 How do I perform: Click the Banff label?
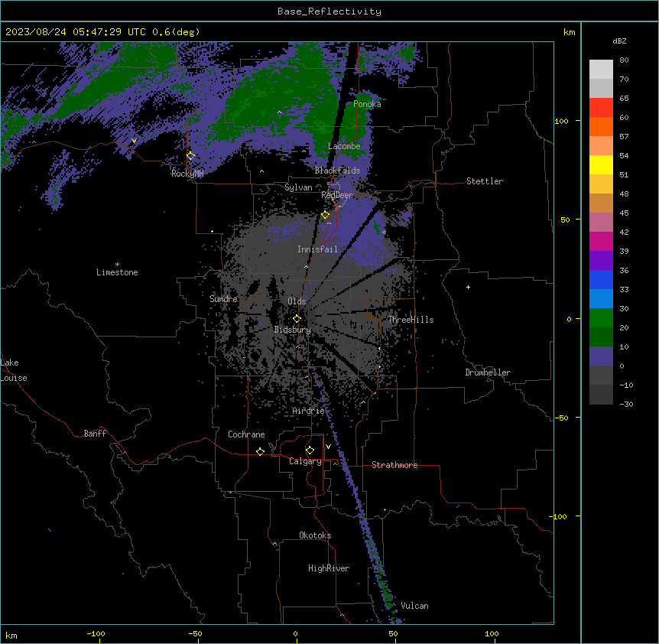pos(95,434)
